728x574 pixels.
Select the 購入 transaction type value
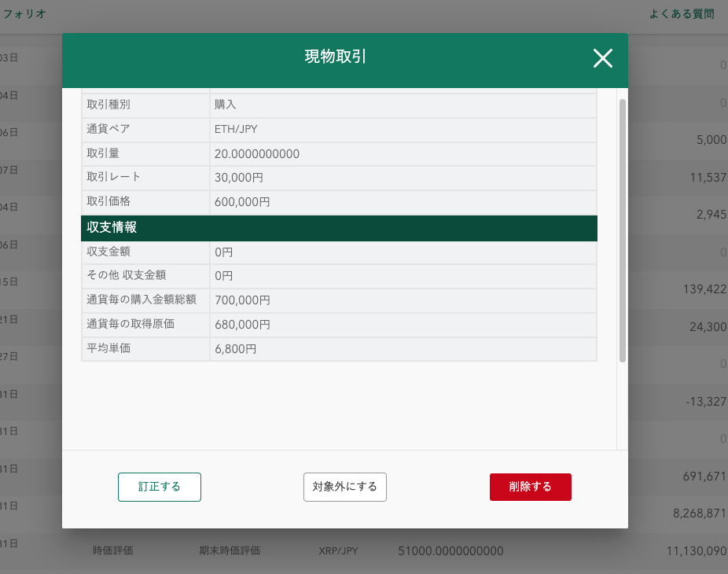pyautogui.click(x=225, y=105)
